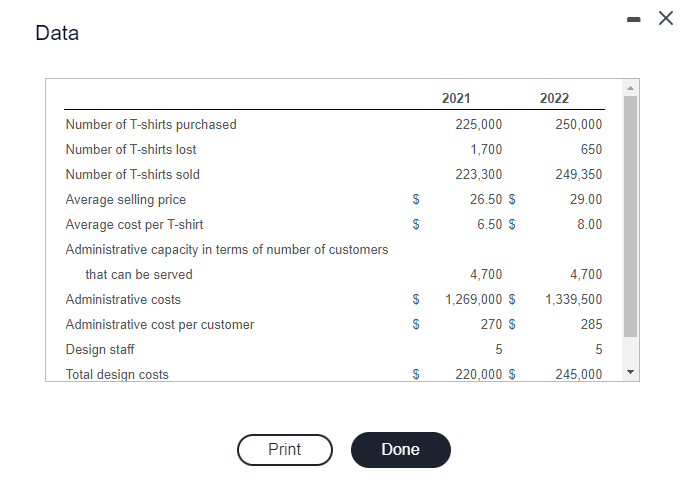
Task: Click the 2021 column header
Action: tap(456, 98)
